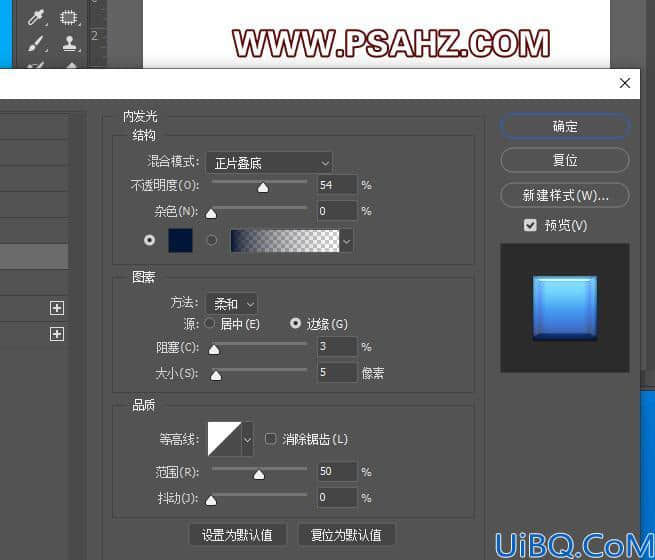Enable the 消除锯齿(L) checkbox
655x560 pixels.
coord(271,439)
